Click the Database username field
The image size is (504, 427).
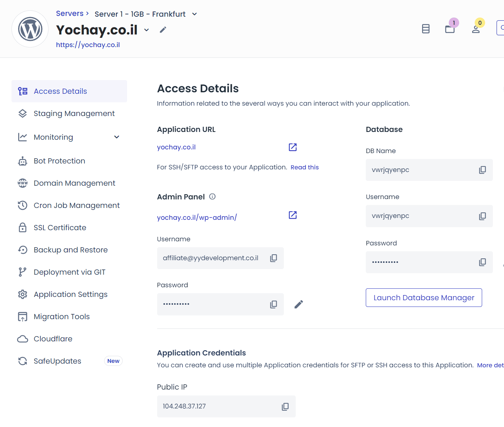[x=429, y=216]
